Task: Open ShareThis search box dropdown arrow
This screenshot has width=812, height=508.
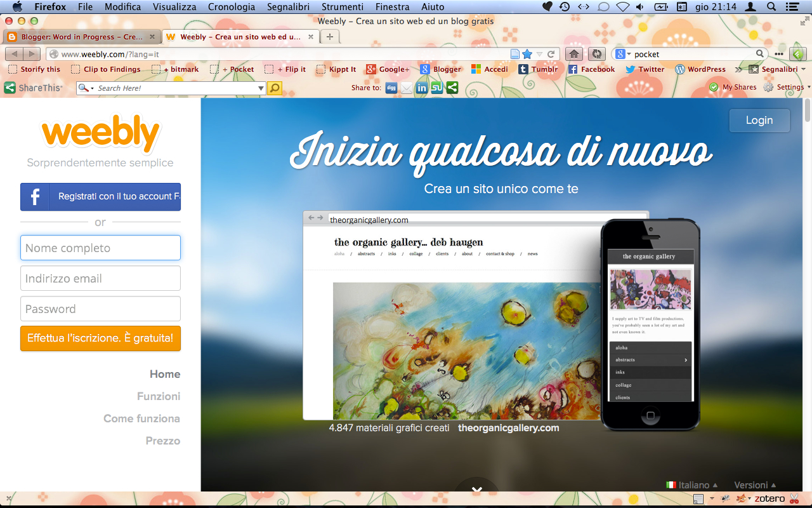Action: (x=261, y=88)
